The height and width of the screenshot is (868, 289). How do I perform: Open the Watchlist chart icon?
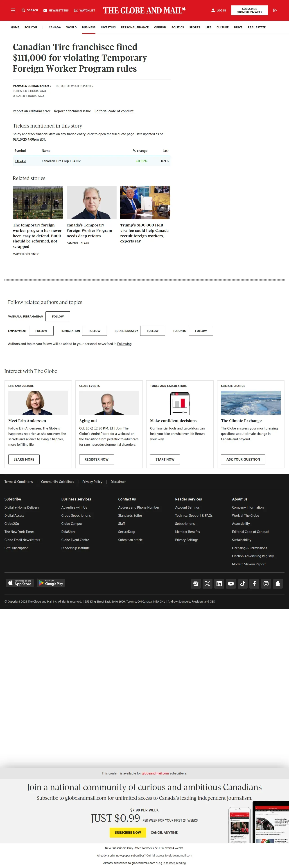point(76,10)
